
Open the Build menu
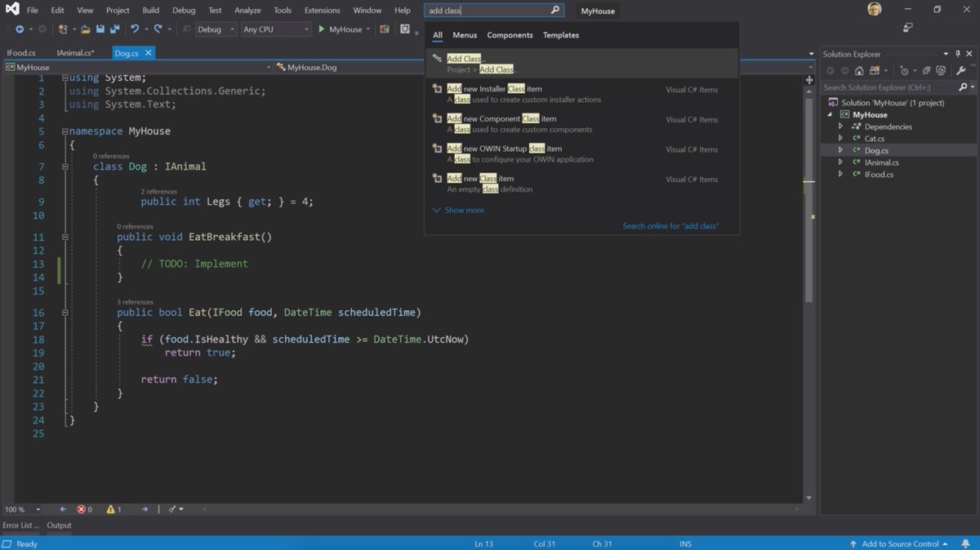click(x=151, y=11)
